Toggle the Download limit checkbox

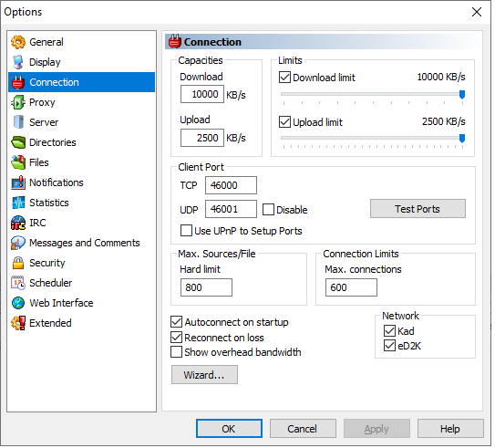point(285,78)
